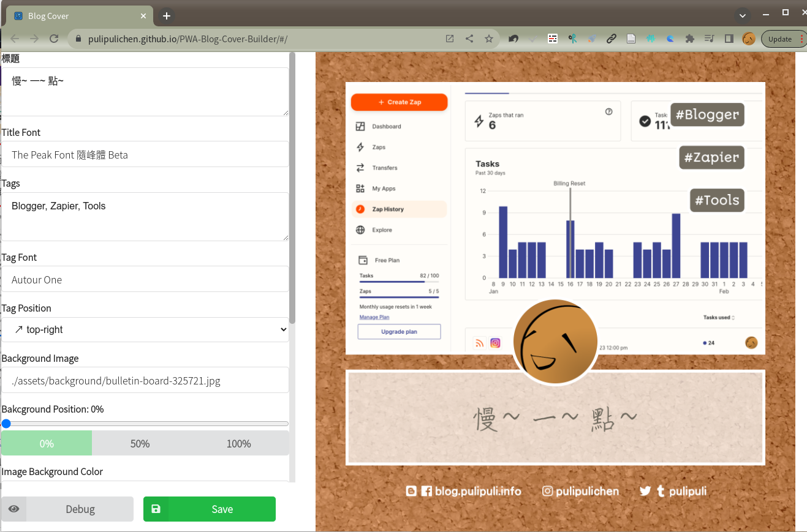807x532 pixels.
Task: Click the open-in-app icon in the address bar
Action: coord(450,39)
